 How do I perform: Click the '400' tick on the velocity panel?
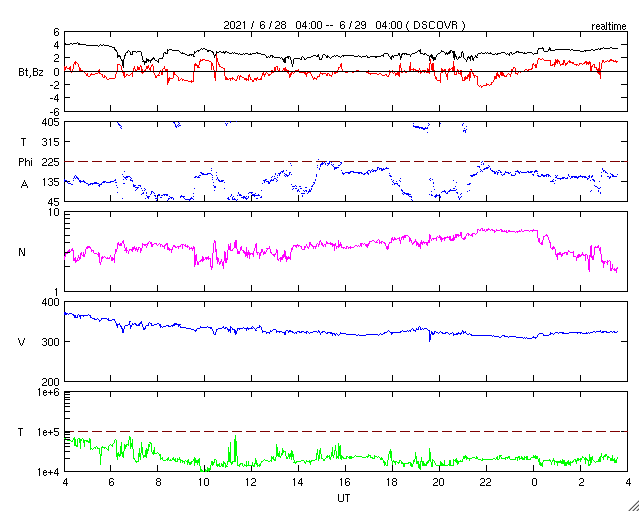(52, 302)
